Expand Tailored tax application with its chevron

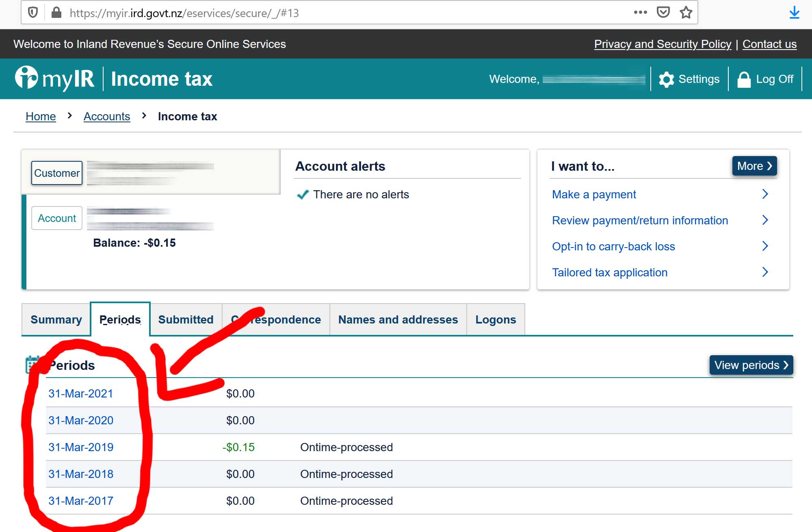pos(765,272)
